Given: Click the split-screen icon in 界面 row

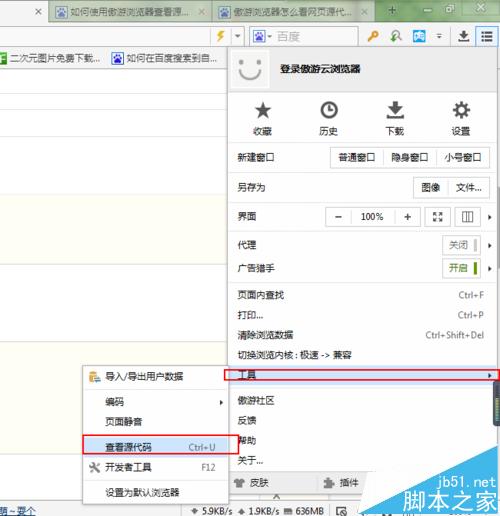Looking at the screenshot, I should pyautogui.click(x=467, y=217).
